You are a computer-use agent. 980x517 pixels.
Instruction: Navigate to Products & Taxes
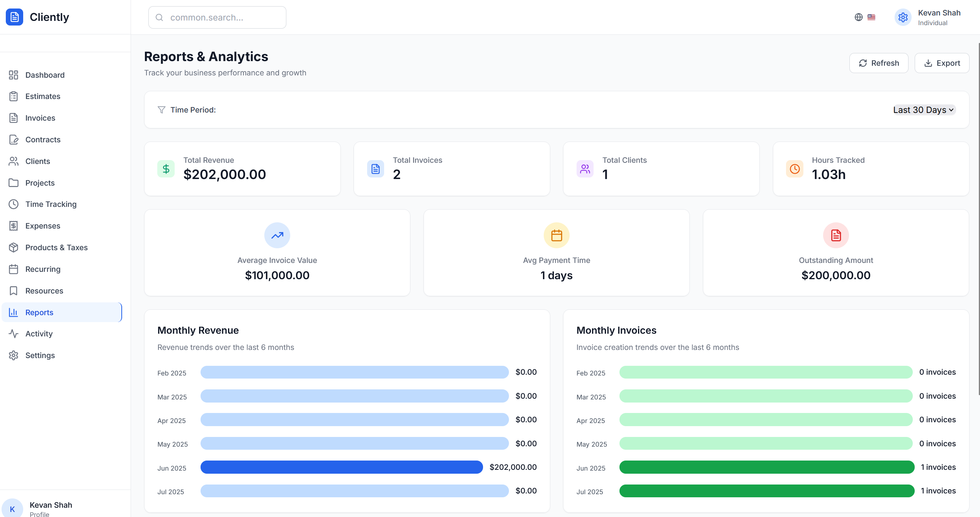(56, 247)
